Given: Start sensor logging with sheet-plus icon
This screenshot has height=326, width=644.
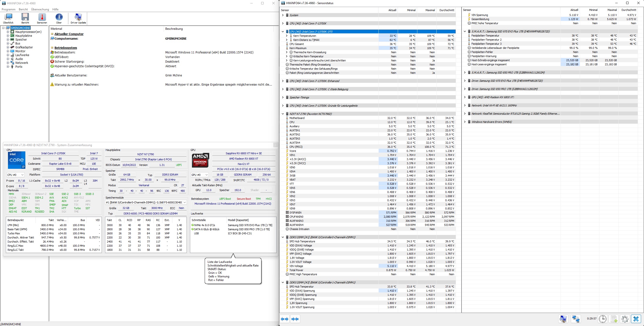Looking at the screenshot, I should (x=614, y=319).
